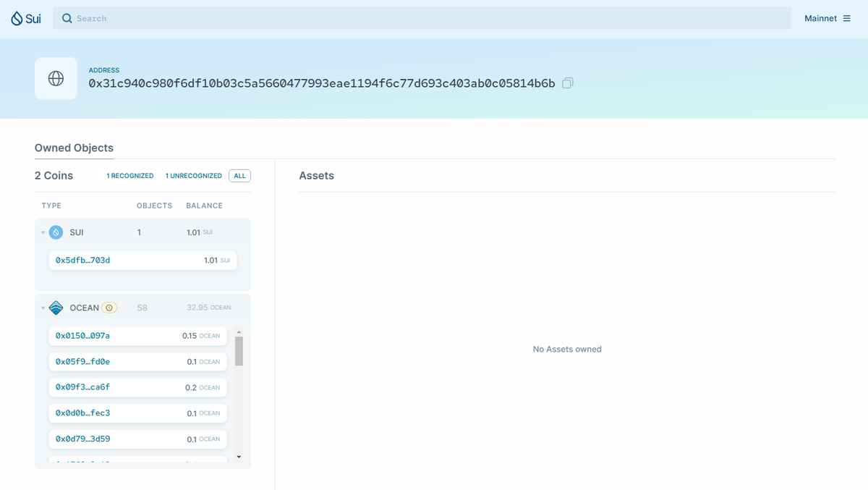
Task: Open coin object 0x0d79…3d59
Action: click(137, 439)
